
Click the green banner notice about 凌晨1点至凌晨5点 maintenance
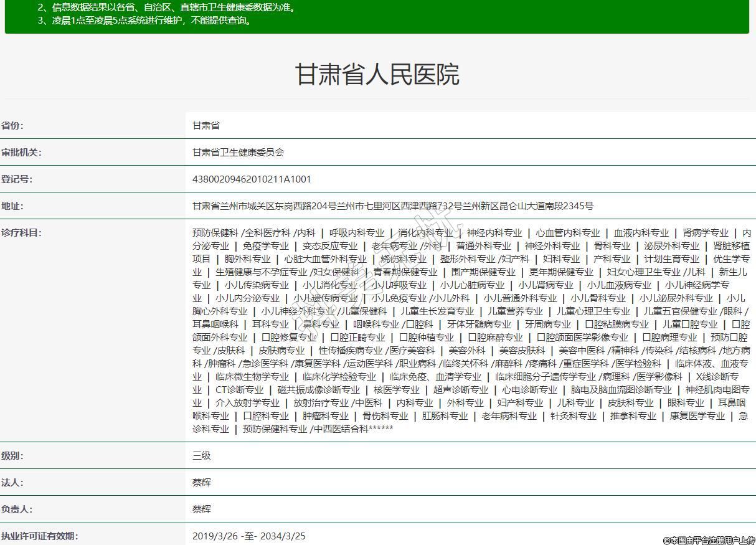coord(144,21)
